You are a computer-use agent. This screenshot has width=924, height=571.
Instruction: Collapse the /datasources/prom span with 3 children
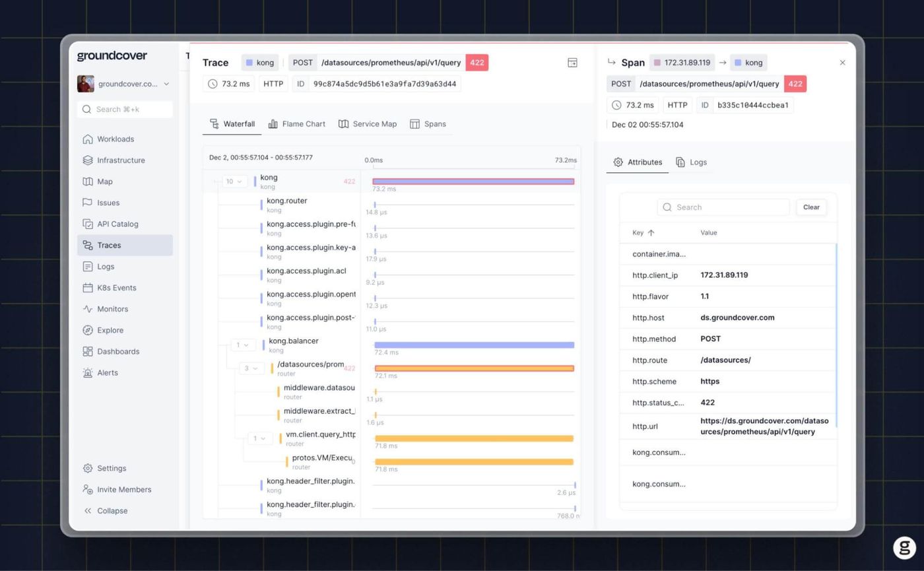pyautogui.click(x=251, y=368)
